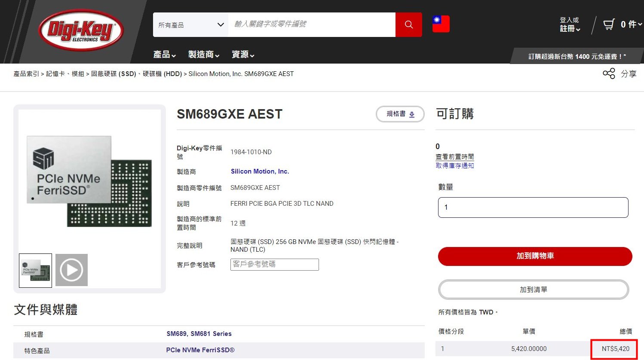The image size is (644, 360).
Task: Open the Silicon Motion, Inc. manufacturer link
Action: coord(260,171)
